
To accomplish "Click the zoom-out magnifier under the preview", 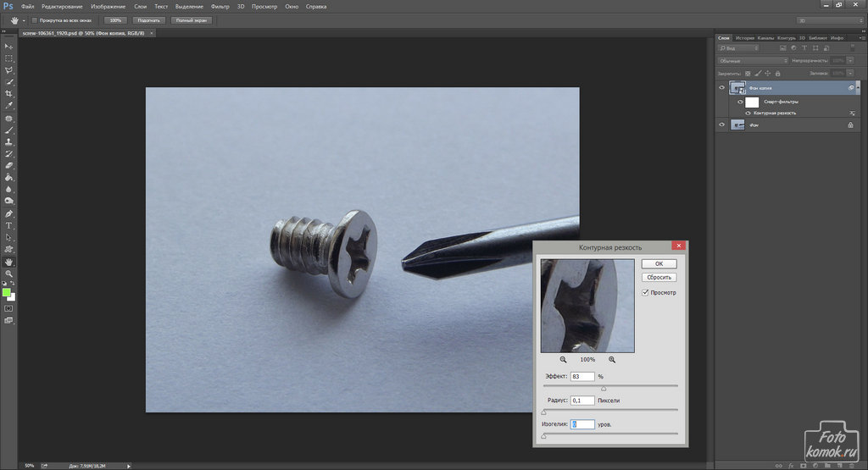I will (x=563, y=359).
